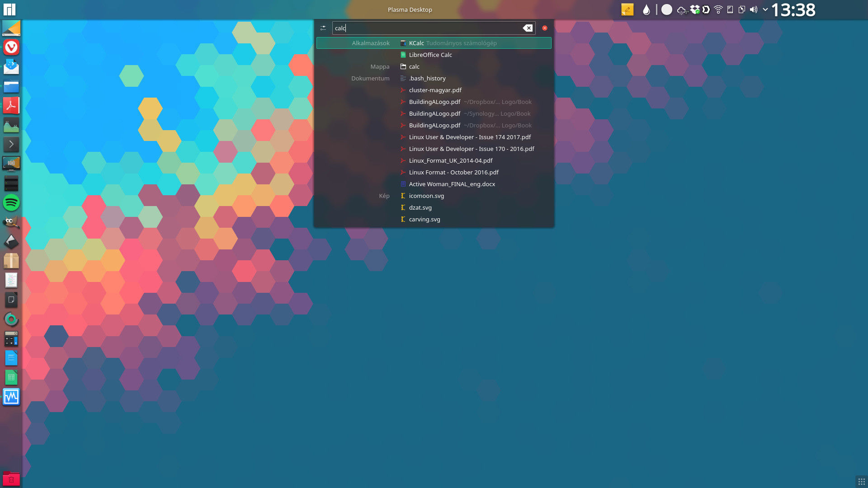Image resolution: width=868 pixels, height=488 pixels.
Task: Open the blue file manager folder icon
Action: (11, 86)
